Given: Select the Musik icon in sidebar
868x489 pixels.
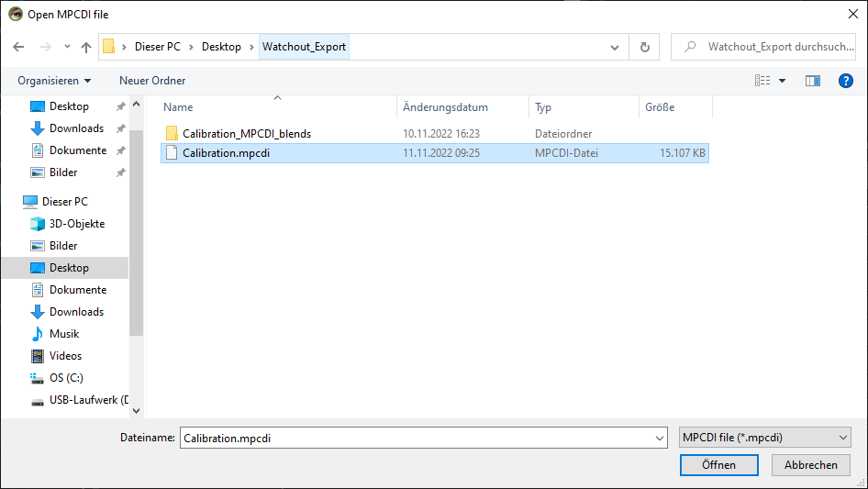Looking at the screenshot, I should (x=38, y=334).
